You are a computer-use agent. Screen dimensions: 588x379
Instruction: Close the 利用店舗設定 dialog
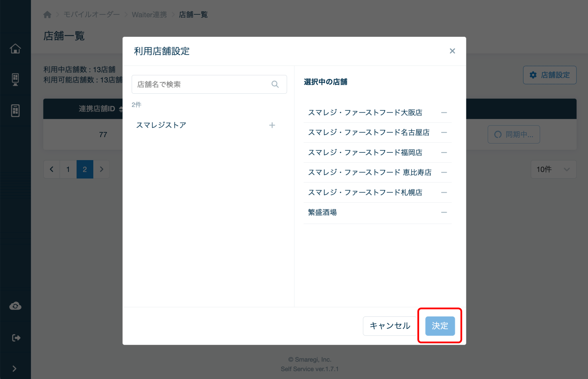452,51
